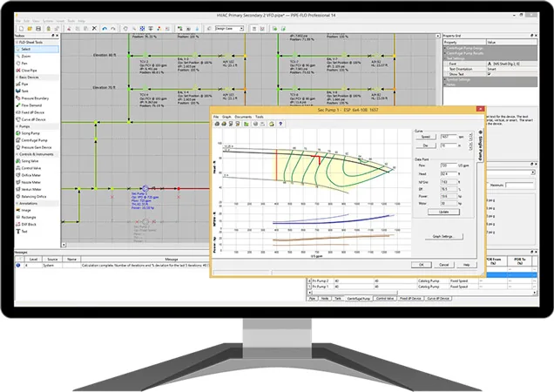
Task: Open the Design Case dropdown in the toolbar
Action: point(229,28)
